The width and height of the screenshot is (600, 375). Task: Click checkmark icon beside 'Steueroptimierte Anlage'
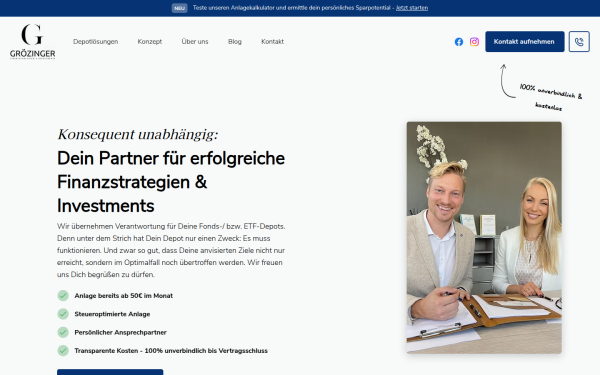coord(63,314)
